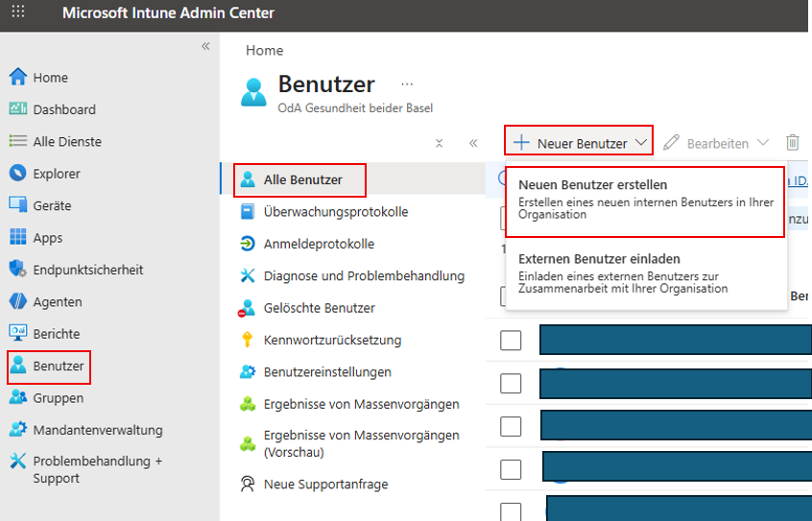Open the app launcher waffle icon
This screenshot has width=812, height=521.
[x=18, y=12]
